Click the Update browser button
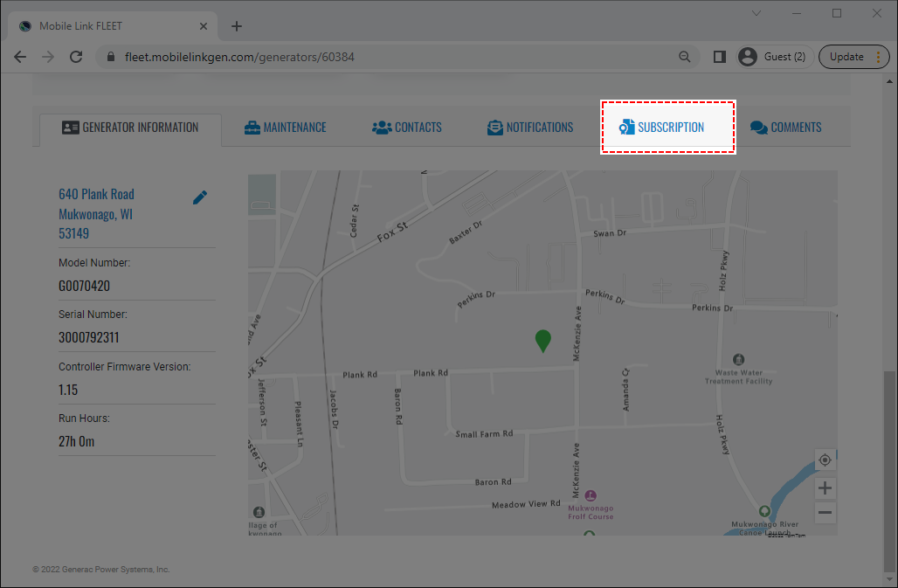The width and height of the screenshot is (898, 588). [846, 56]
